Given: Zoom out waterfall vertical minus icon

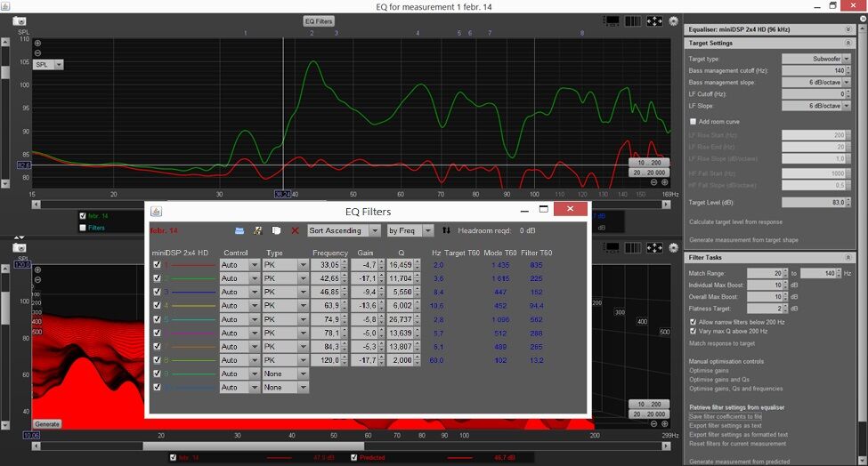Looking at the screenshot, I should coord(37,280).
